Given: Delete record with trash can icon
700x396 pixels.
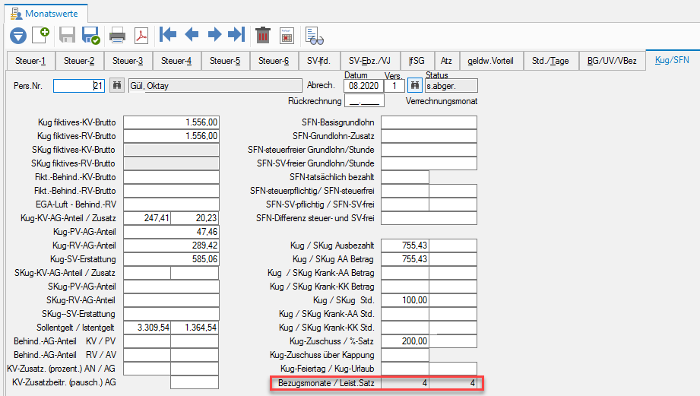Looking at the screenshot, I should [x=263, y=35].
